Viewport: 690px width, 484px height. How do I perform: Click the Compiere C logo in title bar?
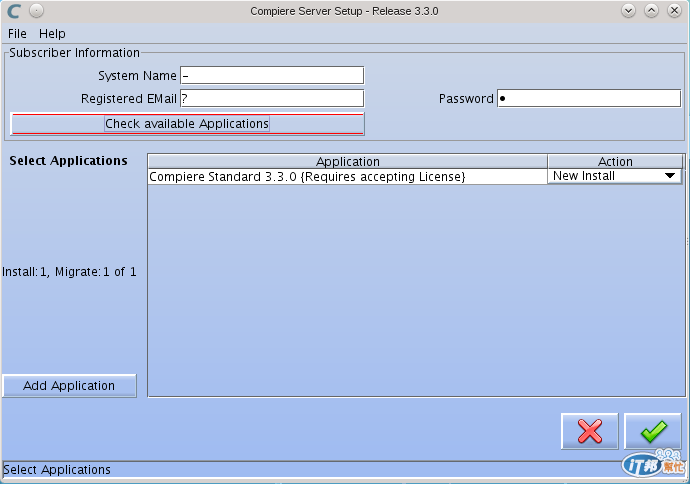pyautogui.click(x=14, y=11)
